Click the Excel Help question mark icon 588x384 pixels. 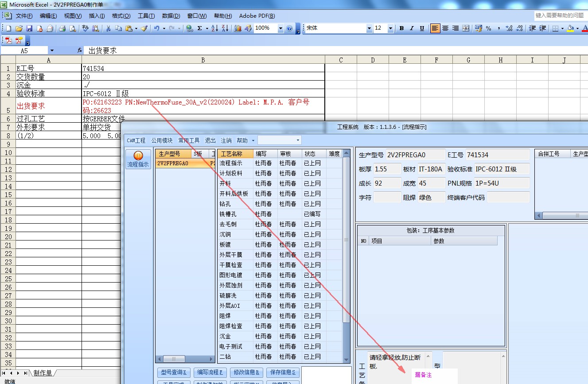pos(289,28)
